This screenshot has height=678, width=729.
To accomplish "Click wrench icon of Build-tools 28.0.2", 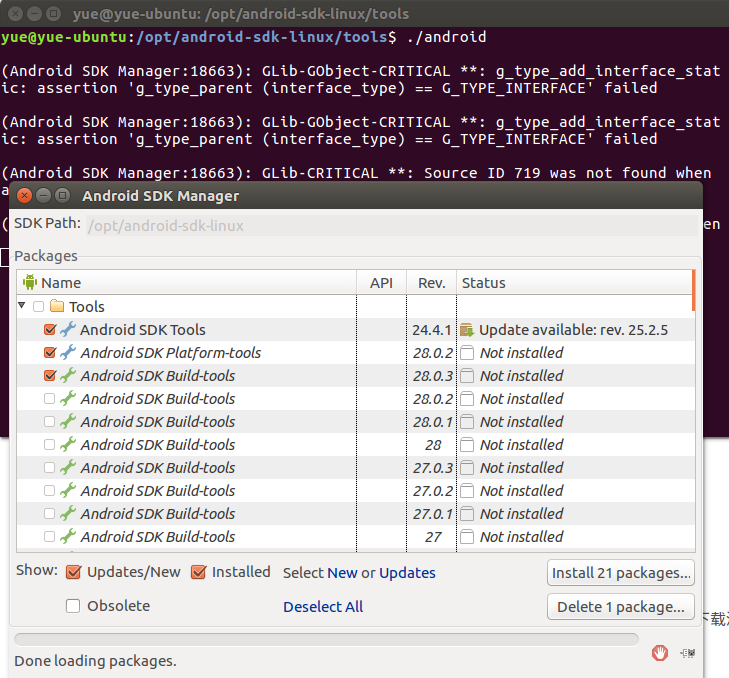I will click(68, 398).
